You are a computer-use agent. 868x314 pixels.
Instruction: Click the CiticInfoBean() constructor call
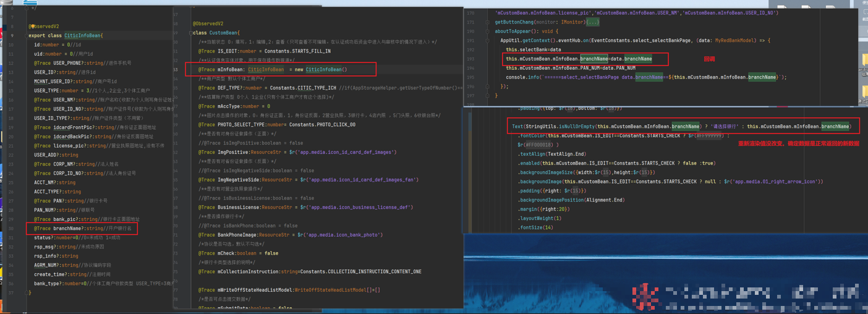point(326,70)
